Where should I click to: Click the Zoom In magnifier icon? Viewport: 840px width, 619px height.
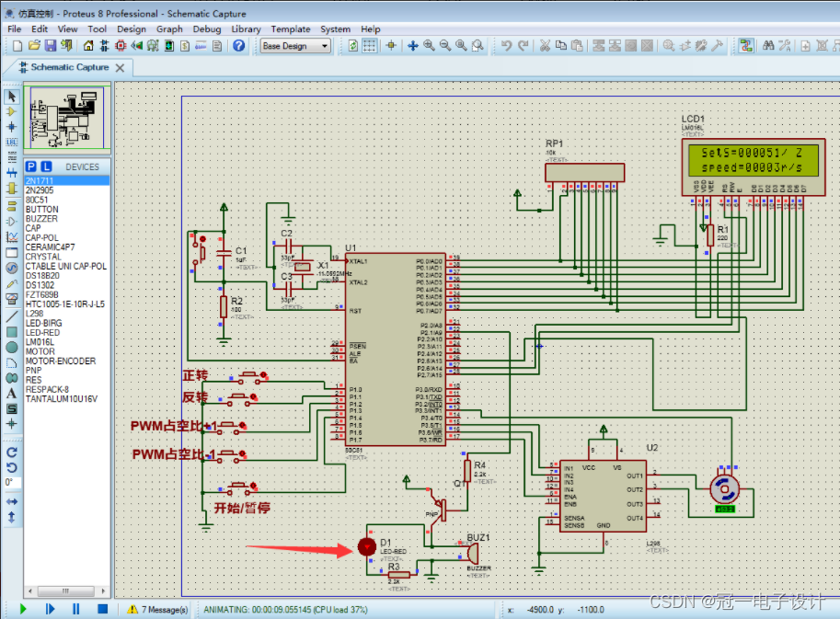[x=429, y=45]
